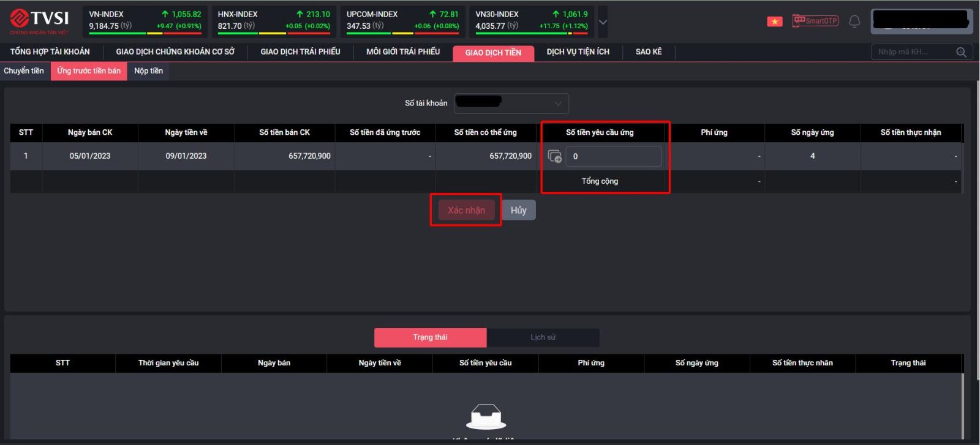The image size is (980, 445).
Task: Click the TVSI logo
Action: tap(39, 21)
